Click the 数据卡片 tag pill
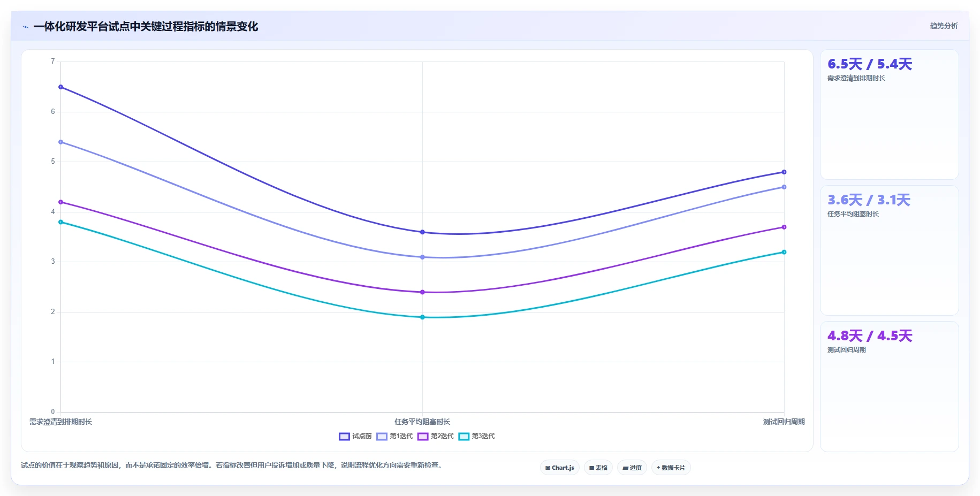The image size is (980, 496). [671, 468]
